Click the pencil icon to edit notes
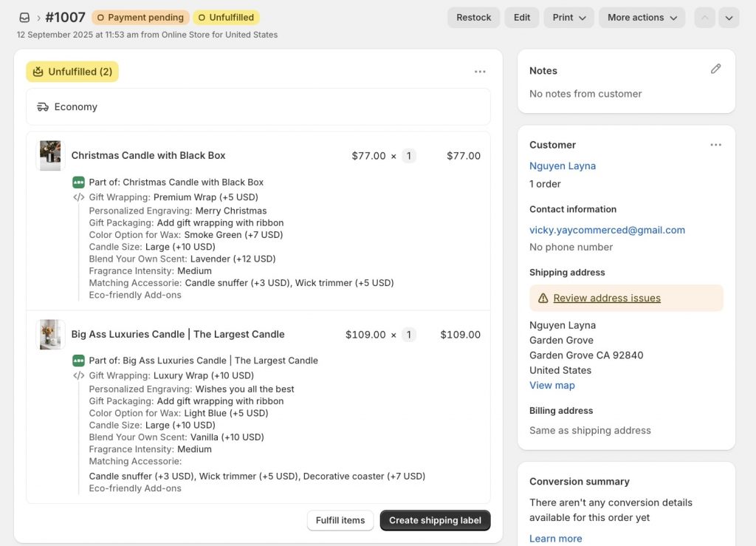 [715, 69]
